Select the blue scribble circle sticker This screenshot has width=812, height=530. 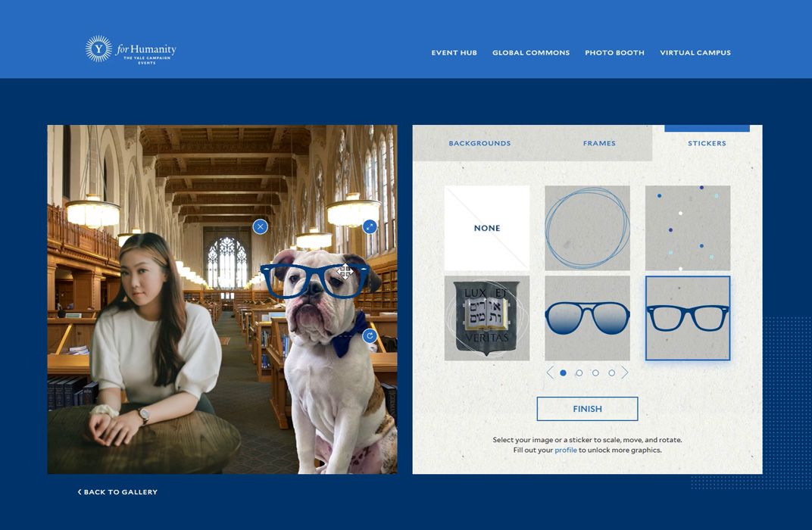click(587, 228)
